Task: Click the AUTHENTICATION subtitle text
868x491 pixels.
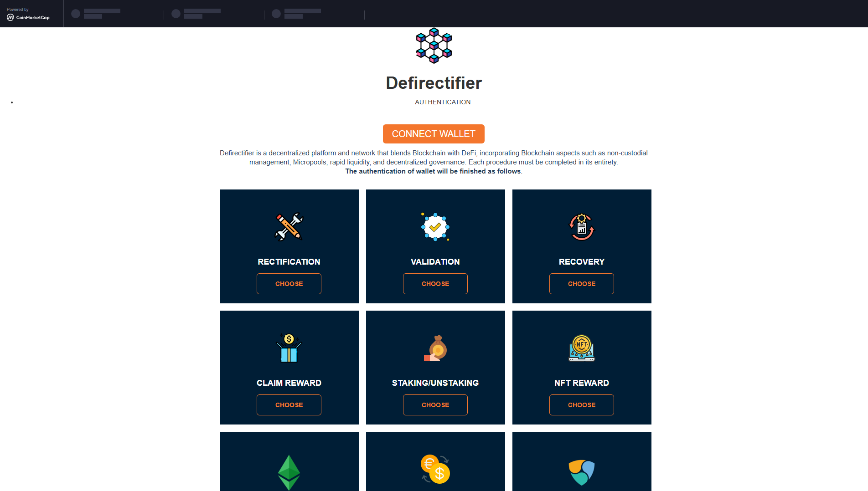Action: coord(443,102)
